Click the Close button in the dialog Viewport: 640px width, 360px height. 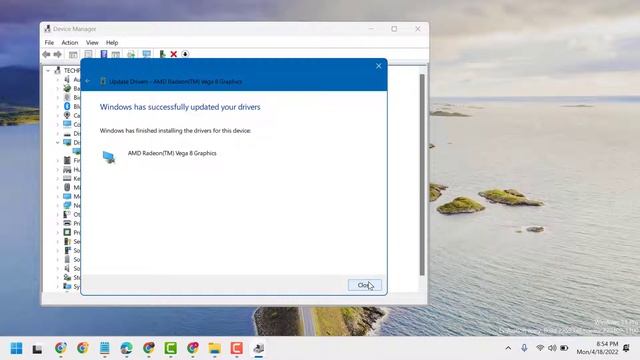(x=364, y=285)
